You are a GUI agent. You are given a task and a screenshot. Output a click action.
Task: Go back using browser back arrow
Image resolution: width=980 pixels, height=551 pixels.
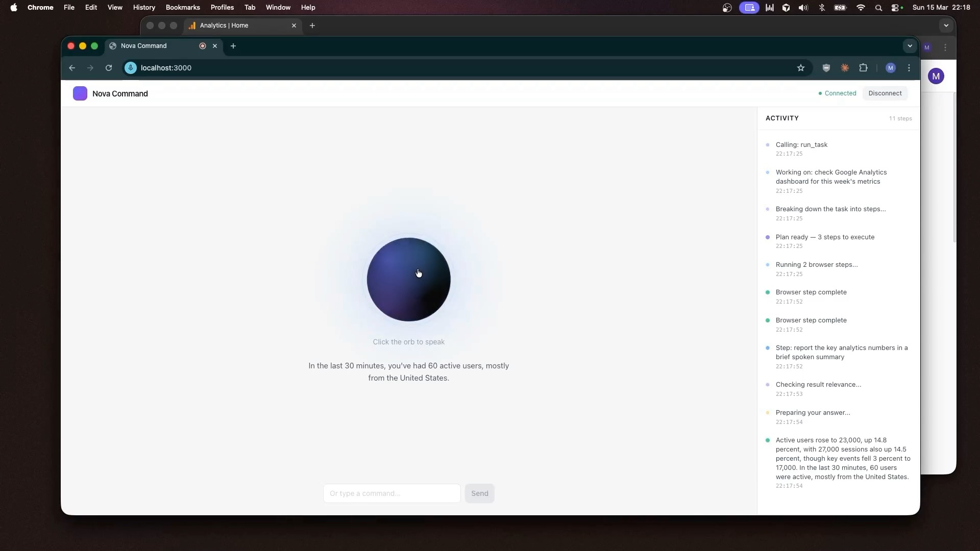pyautogui.click(x=72, y=68)
